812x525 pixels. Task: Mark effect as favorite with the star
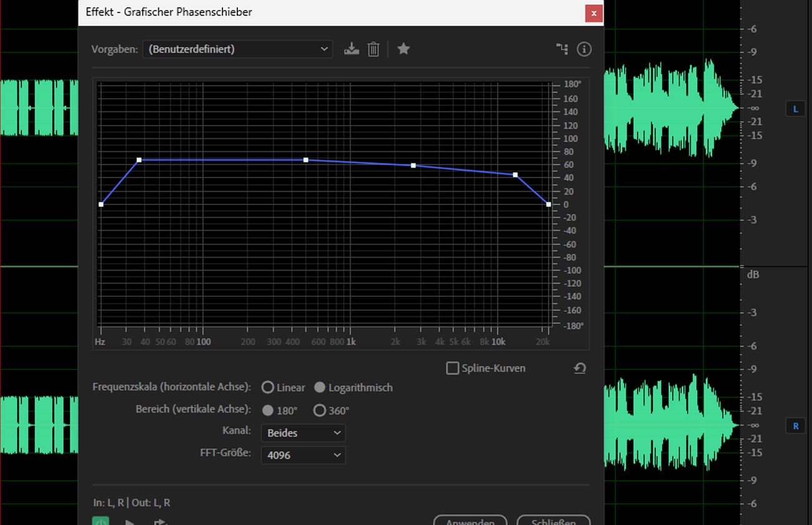pyautogui.click(x=403, y=48)
